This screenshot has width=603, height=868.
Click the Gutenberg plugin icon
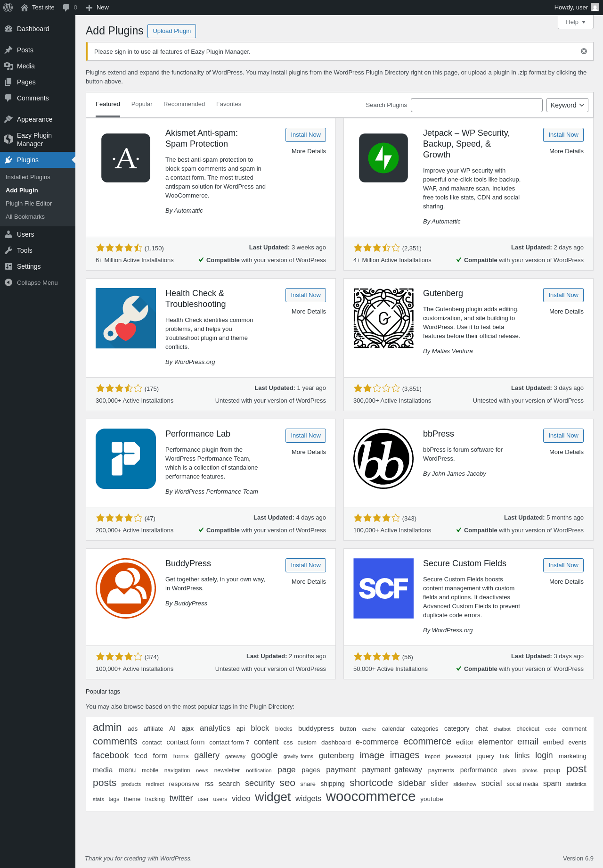[383, 318]
